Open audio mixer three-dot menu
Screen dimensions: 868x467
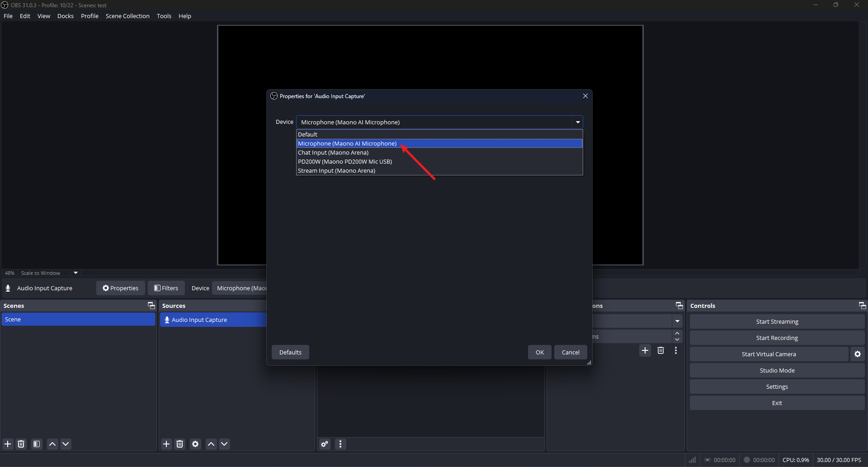[340, 444]
